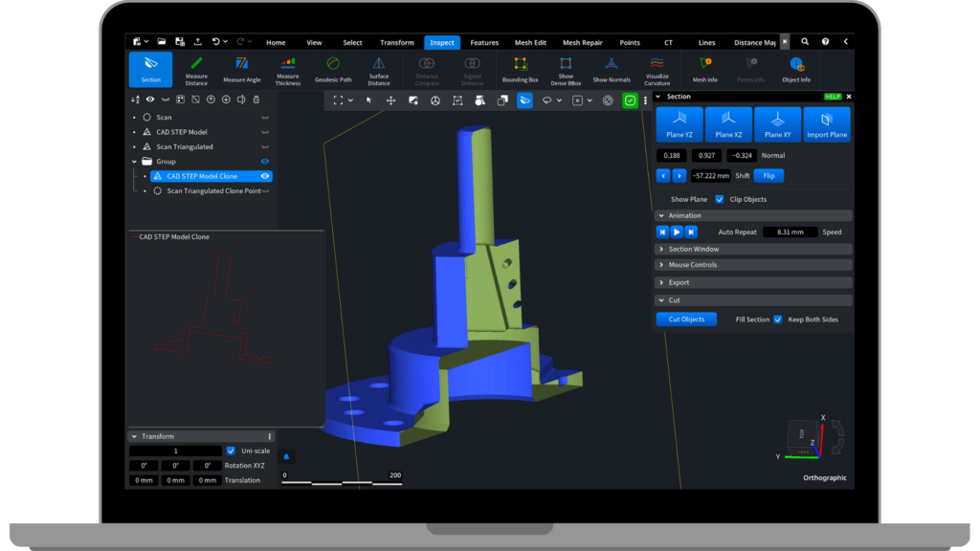The width and height of the screenshot is (980, 551).
Task: Open the Geodesic Path tool
Action: (333, 69)
